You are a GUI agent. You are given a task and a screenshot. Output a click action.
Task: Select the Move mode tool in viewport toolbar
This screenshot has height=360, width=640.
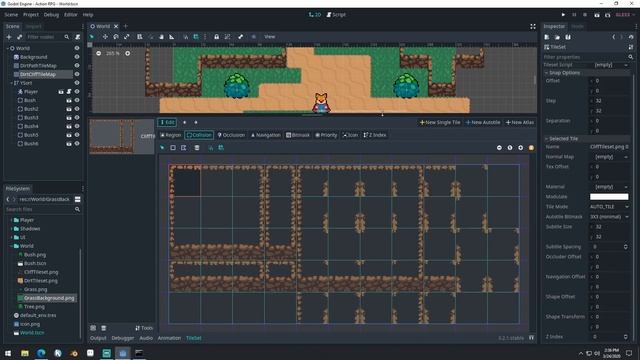point(105,37)
